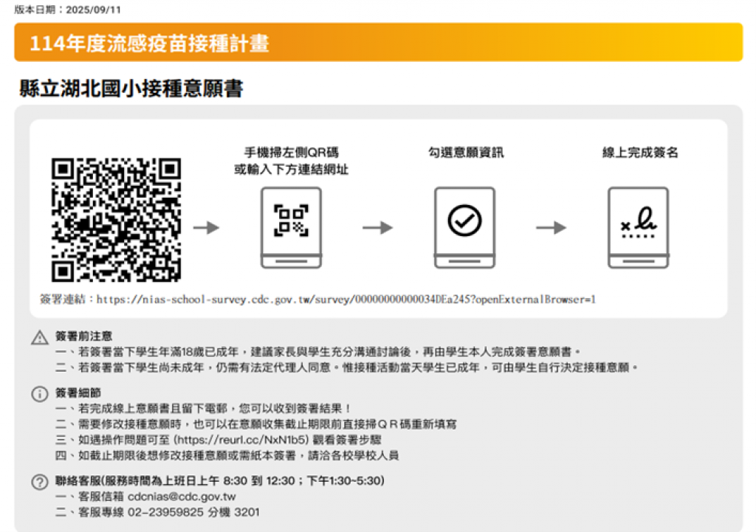The width and height of the screenshot is (756, 532).
Task: Click the line starting 二、若簽署當下學生尚未成年
Action: tap(347, 367)
